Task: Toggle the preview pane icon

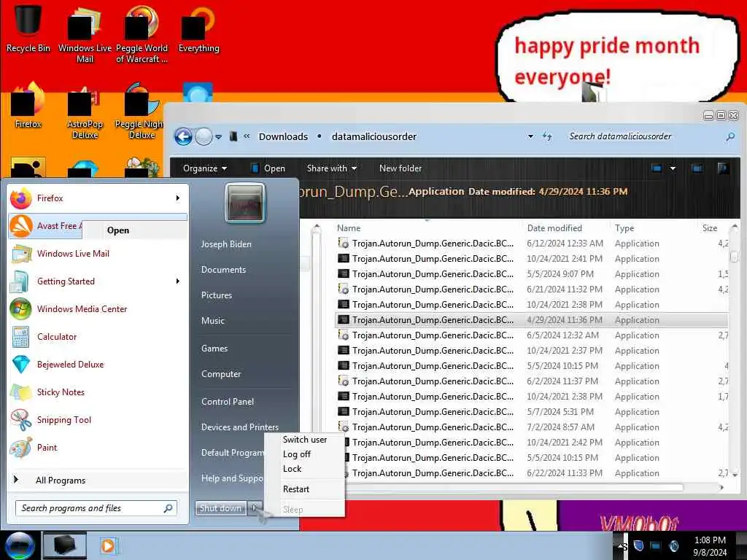Action: tap(697, 168)
